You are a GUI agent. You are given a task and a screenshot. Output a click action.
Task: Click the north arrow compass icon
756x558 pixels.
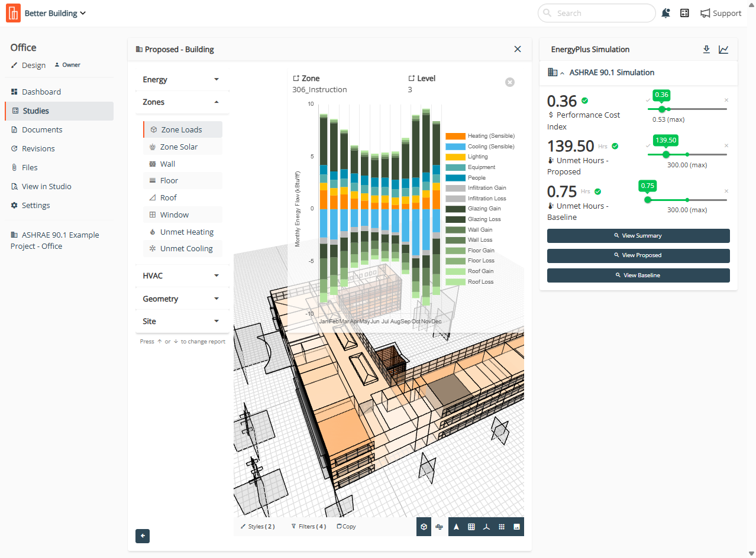tap(456, 527)
